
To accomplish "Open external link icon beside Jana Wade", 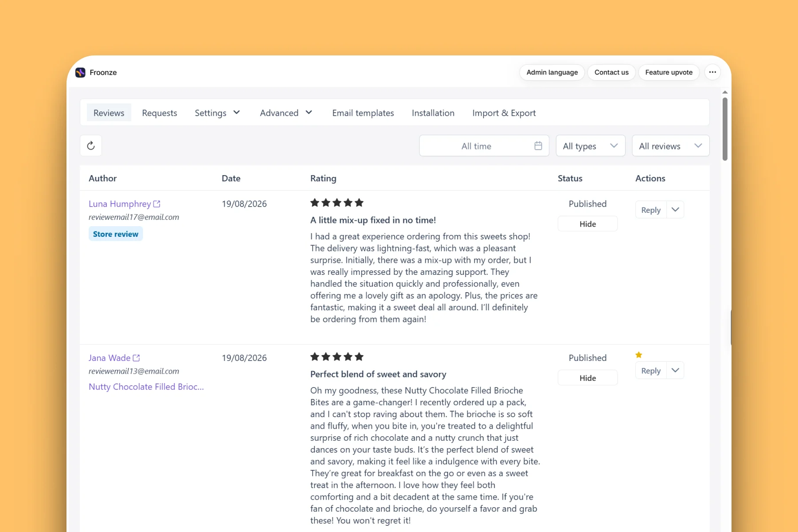I will click(136, 358).
